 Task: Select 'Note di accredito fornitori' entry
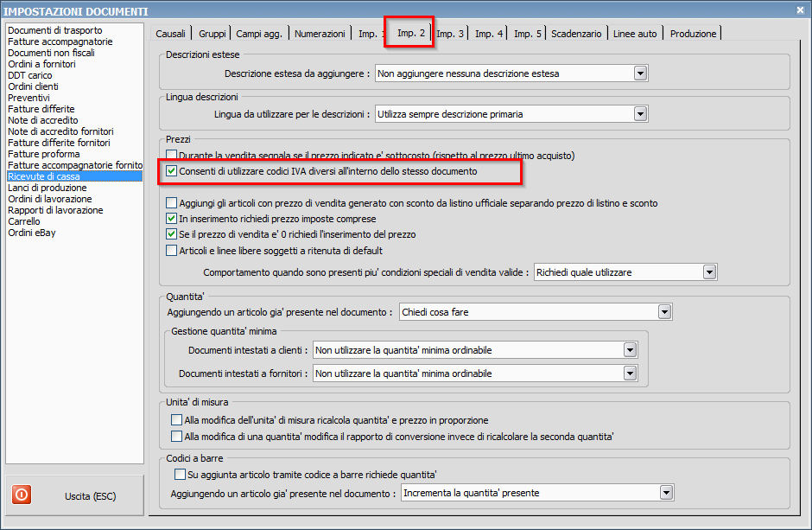(x=60, y=131)
